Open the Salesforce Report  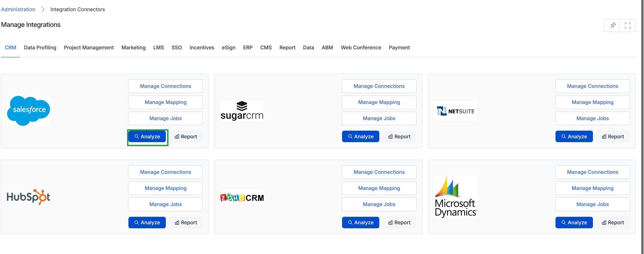(x=185, y=137)
